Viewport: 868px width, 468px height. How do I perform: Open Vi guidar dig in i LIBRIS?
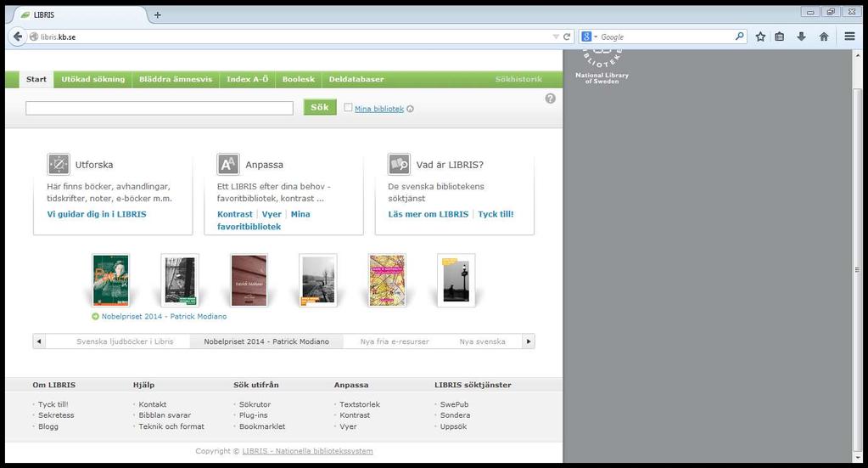[97, 214]
